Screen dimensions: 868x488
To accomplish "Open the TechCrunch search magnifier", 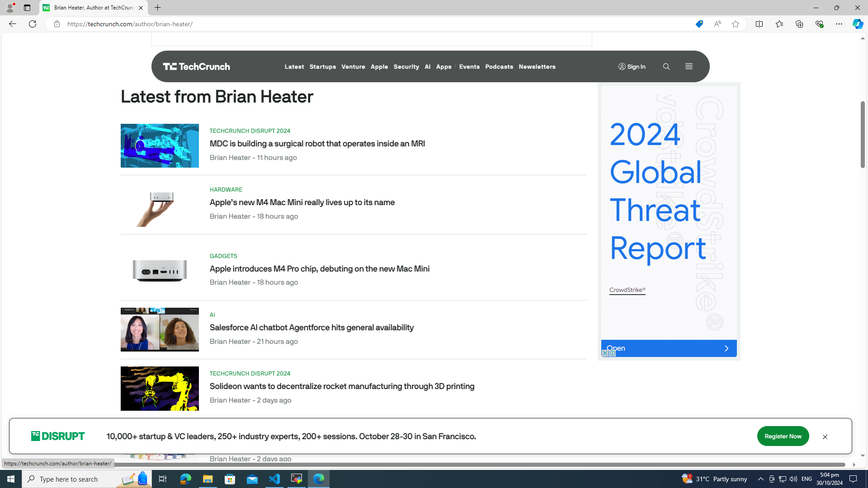I will pos(666,66).
